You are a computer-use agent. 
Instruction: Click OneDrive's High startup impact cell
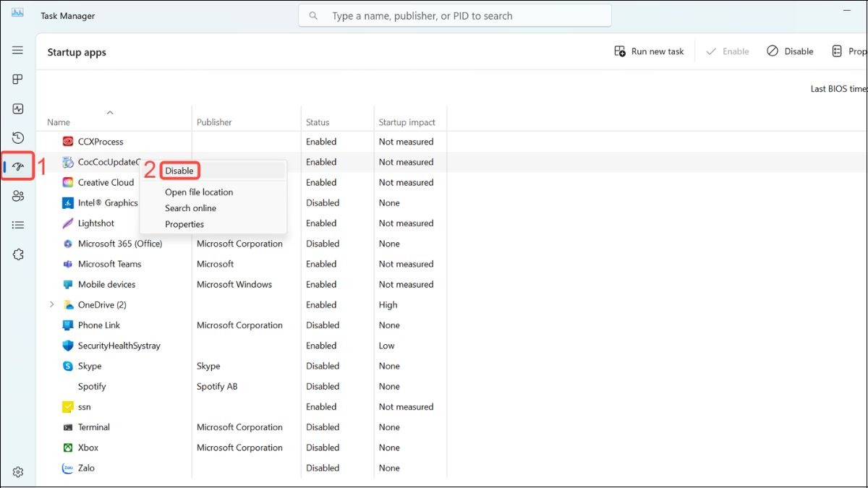tap(388, 305)
